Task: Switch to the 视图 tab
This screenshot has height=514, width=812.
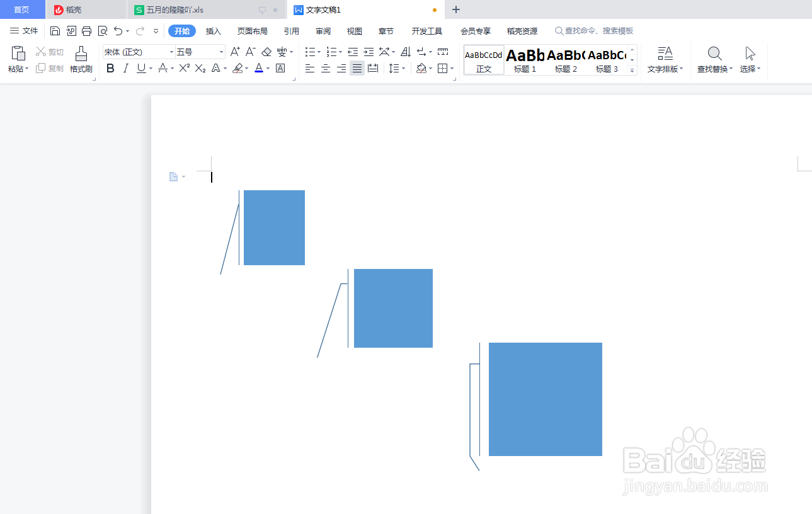Action: point(355,31)
